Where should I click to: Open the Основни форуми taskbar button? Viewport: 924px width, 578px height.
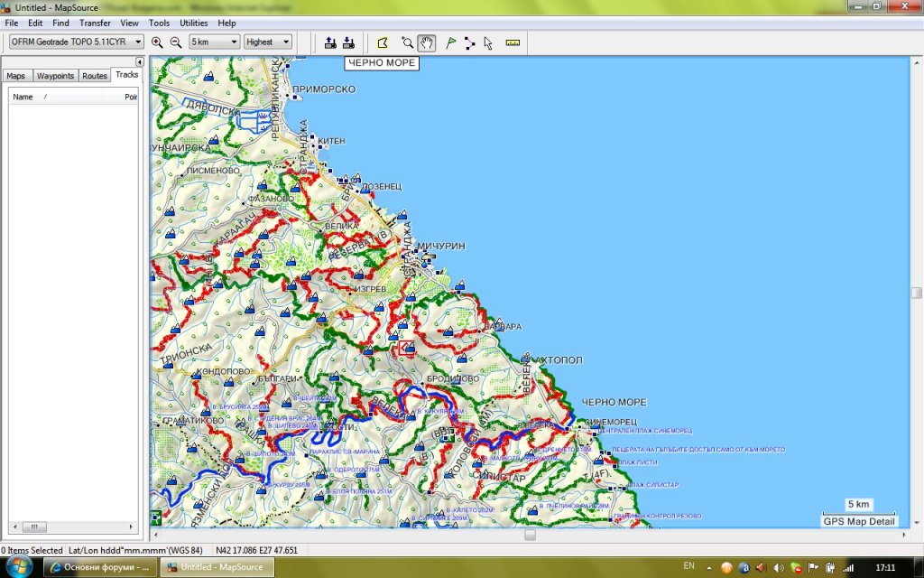100,567
